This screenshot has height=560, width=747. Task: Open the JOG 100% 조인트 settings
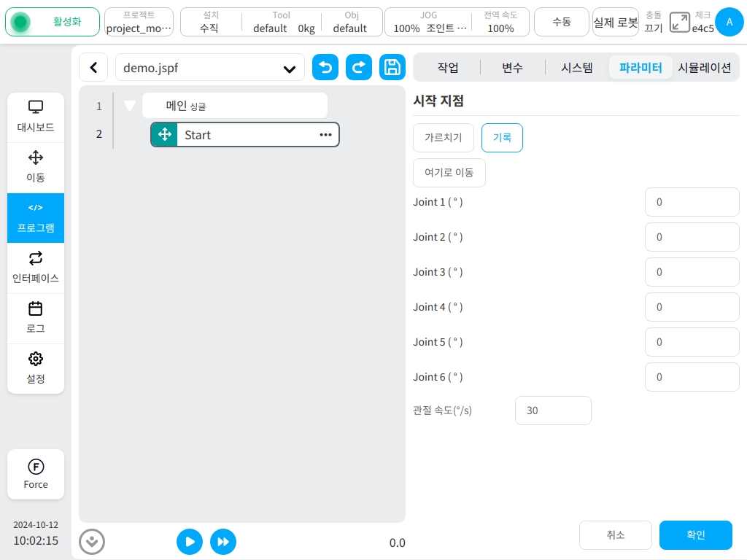pyautogui.click(x=429, y=22)
